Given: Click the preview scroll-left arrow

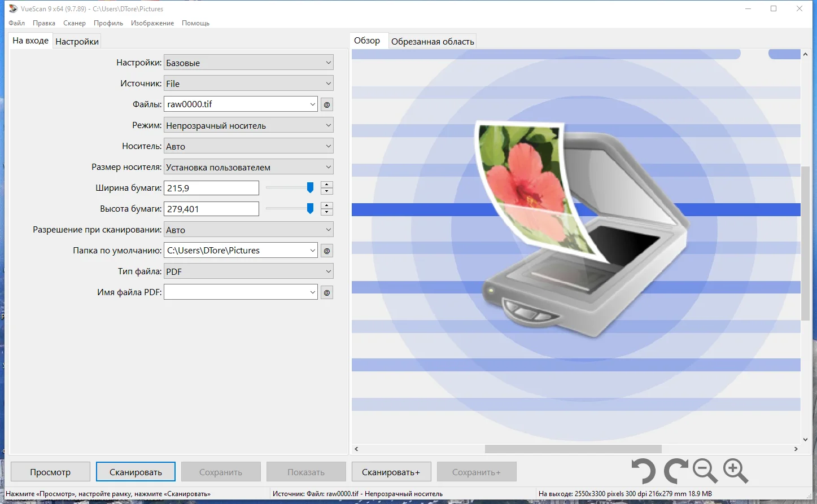Looking at the screenshot, I should (356, 449).
